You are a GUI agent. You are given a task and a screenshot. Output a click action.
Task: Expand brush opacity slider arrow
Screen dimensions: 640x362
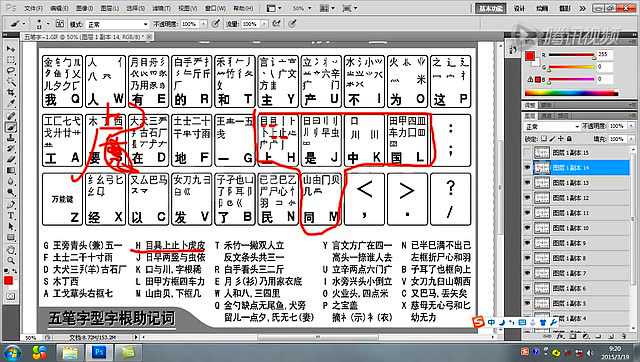203,24
